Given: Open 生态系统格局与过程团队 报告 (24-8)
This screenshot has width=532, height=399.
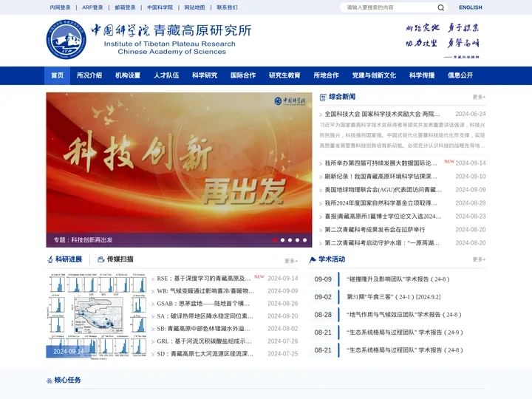Looking at the screenshot, I should [405, 350].
